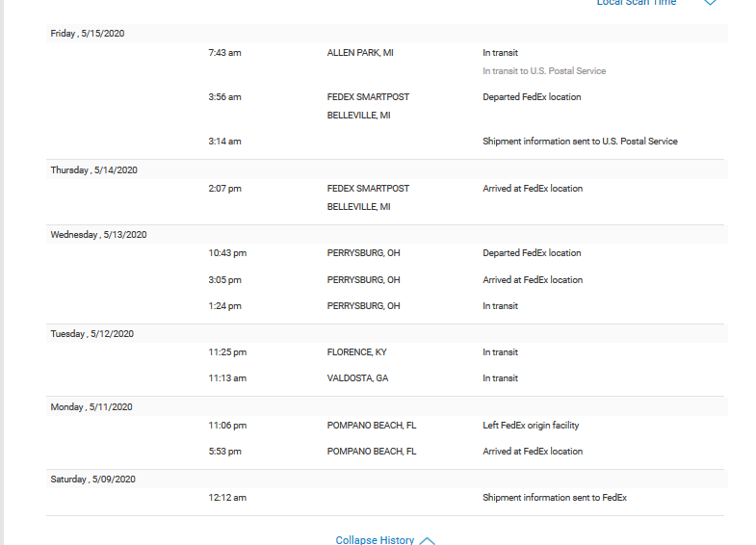
Task: Click the 2:07 pm scan time
Action: (224, 189)
